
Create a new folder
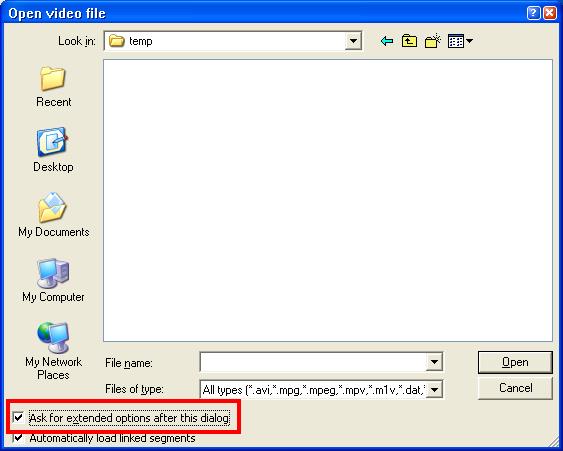tap(433, 41)
